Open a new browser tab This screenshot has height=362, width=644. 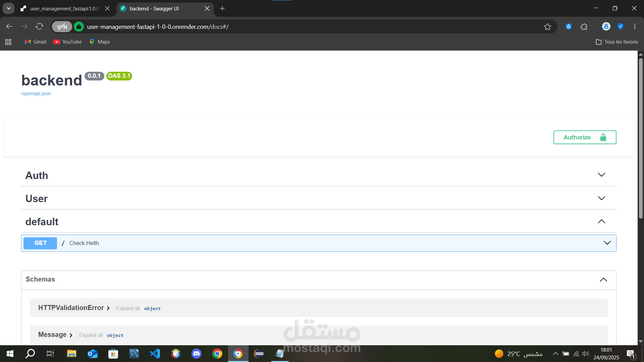pos(222,9)
